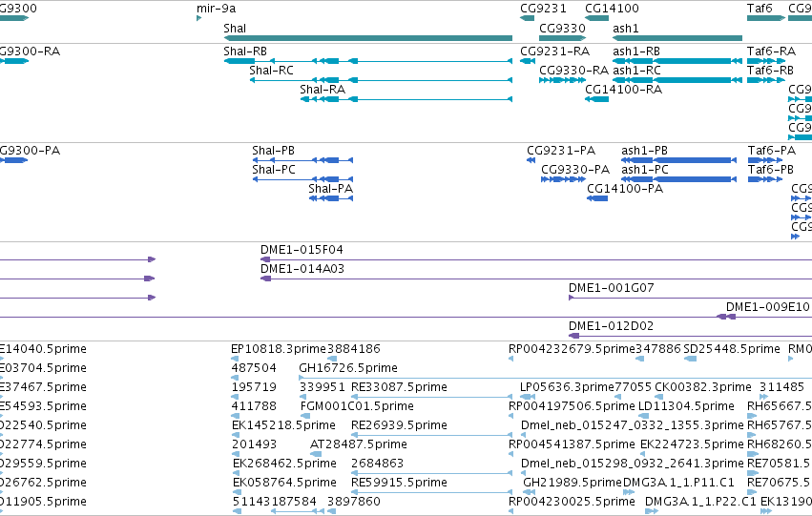812x516 pixels.
Task: Open the DME1-001G07 clone label
Action: click(611, 288)
